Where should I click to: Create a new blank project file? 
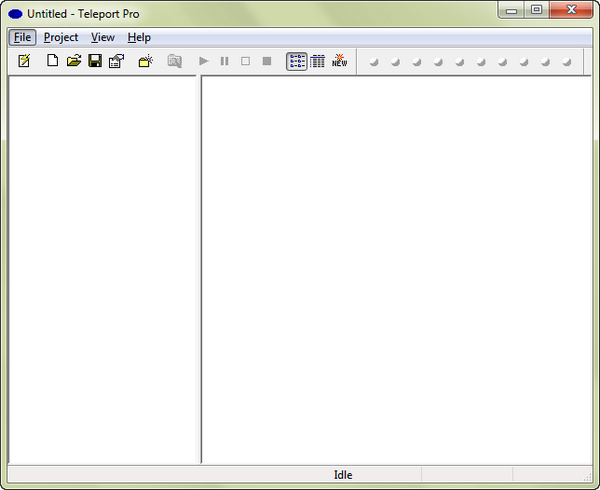[x=53, y=61]
